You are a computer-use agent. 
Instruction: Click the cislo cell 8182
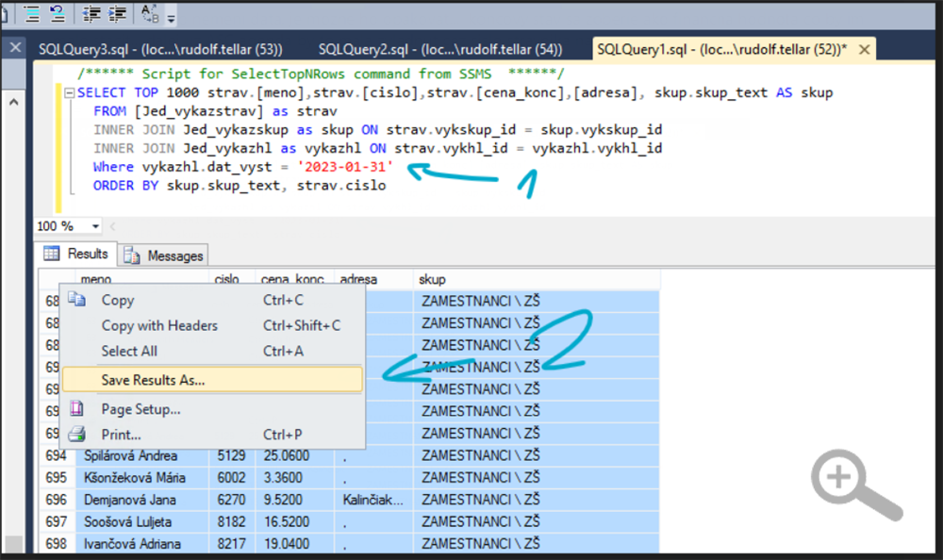point(232,521)
